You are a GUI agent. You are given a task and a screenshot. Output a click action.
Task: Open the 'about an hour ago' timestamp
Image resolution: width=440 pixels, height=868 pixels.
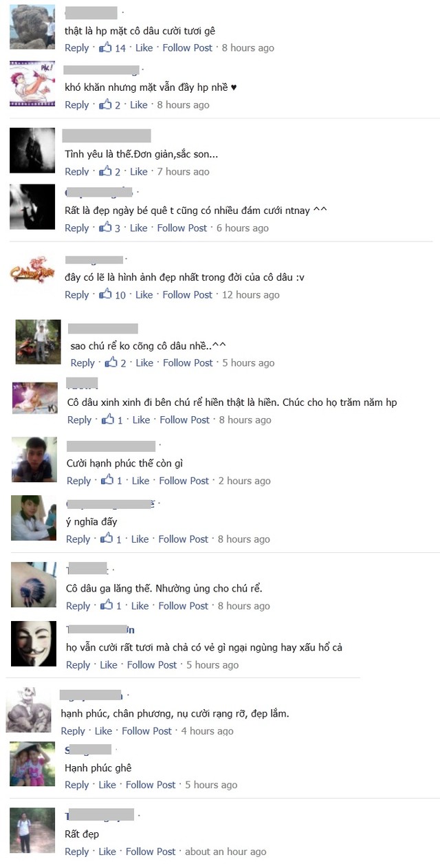(x=225, y=851)
